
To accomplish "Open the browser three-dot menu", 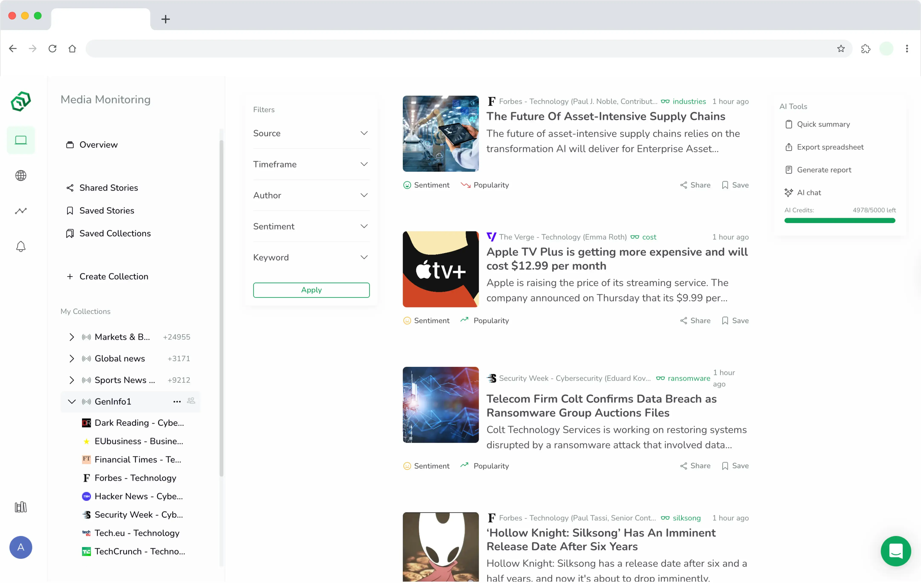I will pos(907,49).
